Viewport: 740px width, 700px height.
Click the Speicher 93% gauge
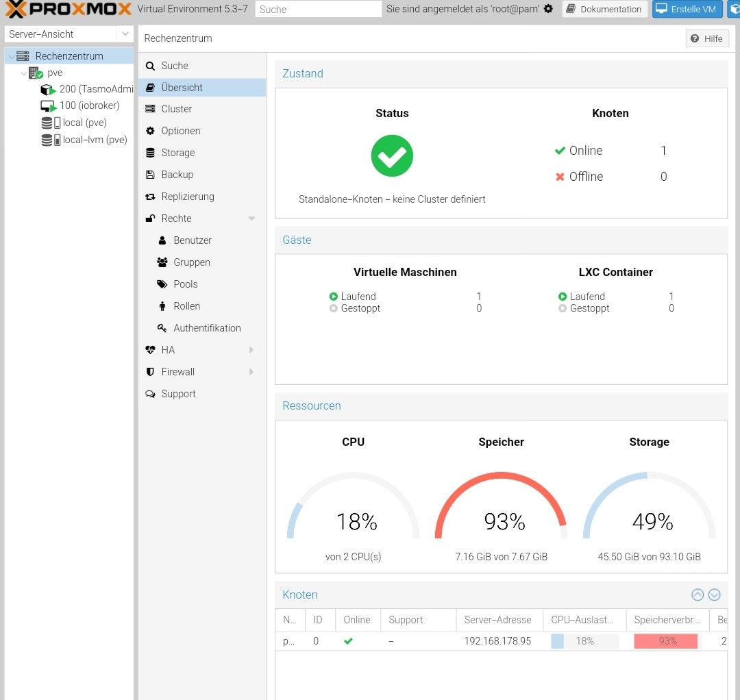coord(501,505)
